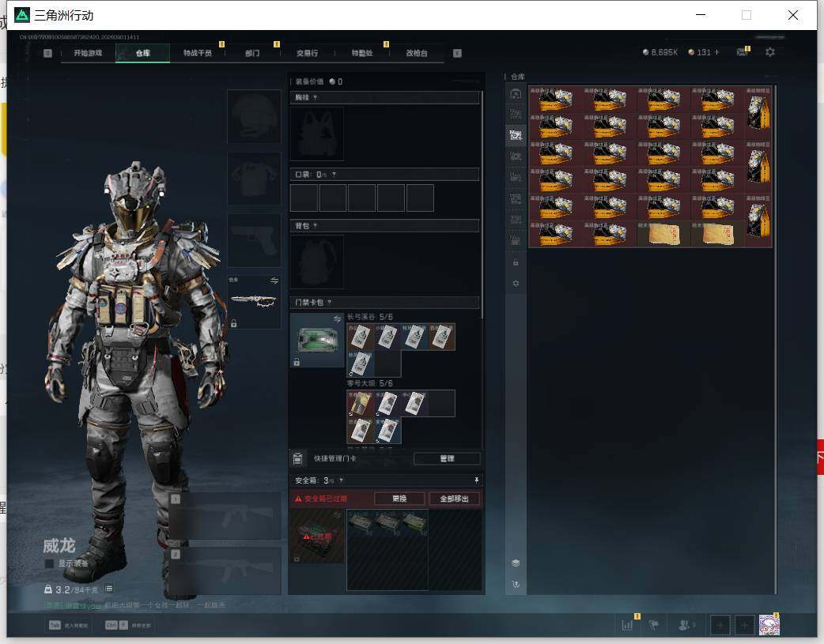This screenshot has height=644, width=824.
Task: Open the friends icon in bottom bar
Action: pyautogui.click(x=685, y=625)
